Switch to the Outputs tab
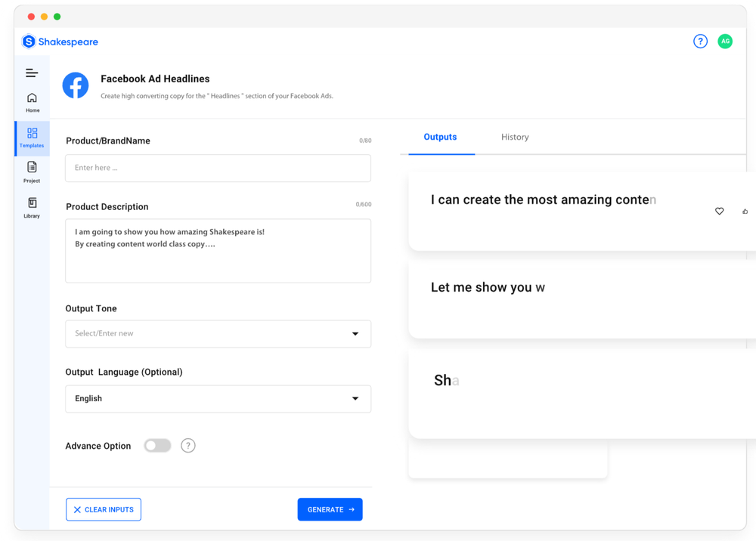This screenshot has height=541, width=756. (x=440, y=138)
